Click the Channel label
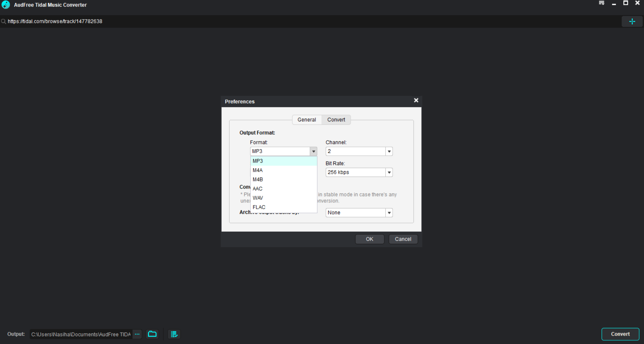 pyautogui.click(x=336, y=143)
